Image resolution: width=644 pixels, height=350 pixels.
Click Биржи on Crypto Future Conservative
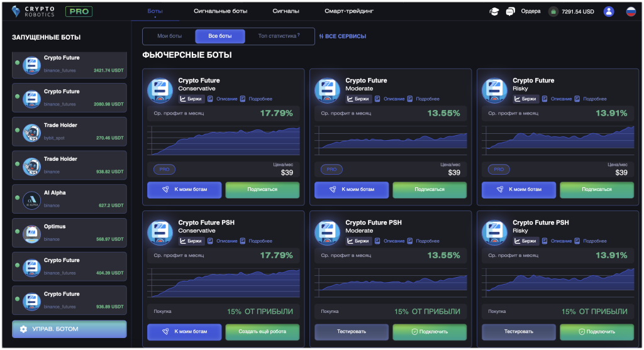pos(191,99)
